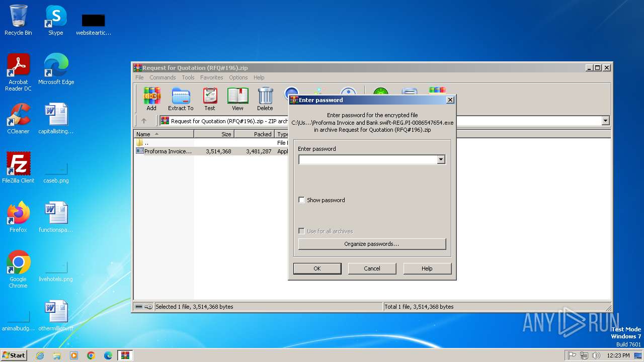Open the Help menu in WinRAR menu bar

[x=259, y=77]
